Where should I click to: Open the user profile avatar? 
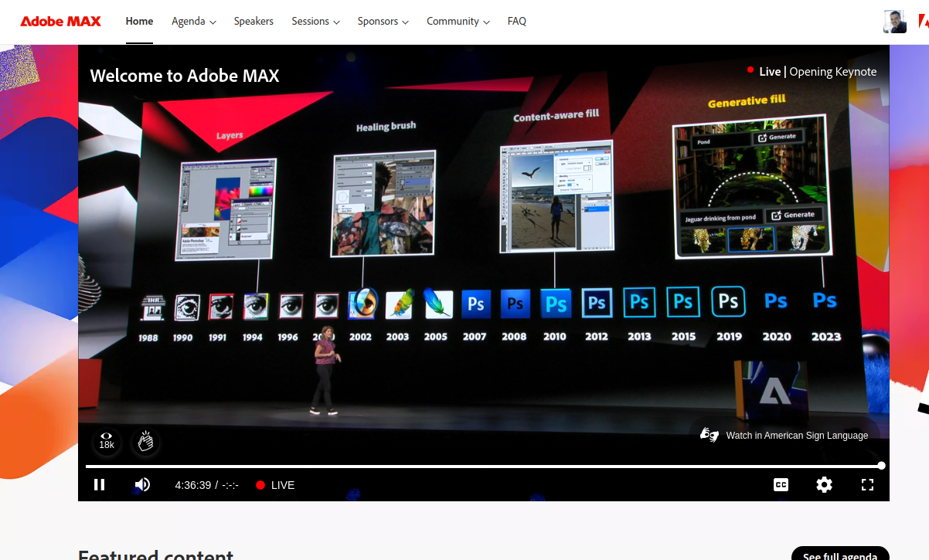click(895, 22)
